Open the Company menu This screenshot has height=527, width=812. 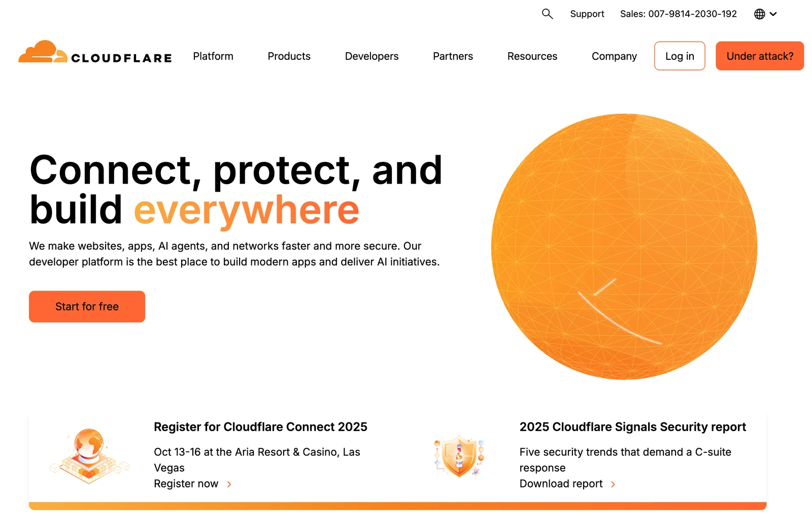(614, 56)
